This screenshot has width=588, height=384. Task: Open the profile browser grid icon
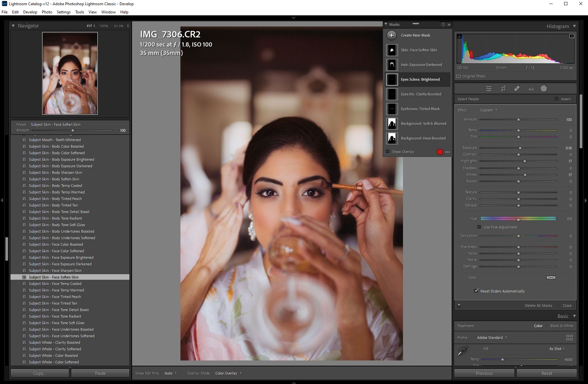(x=569, y=338)
